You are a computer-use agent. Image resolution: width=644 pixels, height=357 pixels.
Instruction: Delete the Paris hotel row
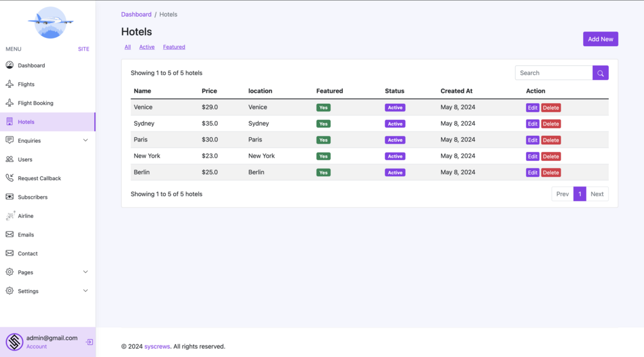tap(550, 140)
